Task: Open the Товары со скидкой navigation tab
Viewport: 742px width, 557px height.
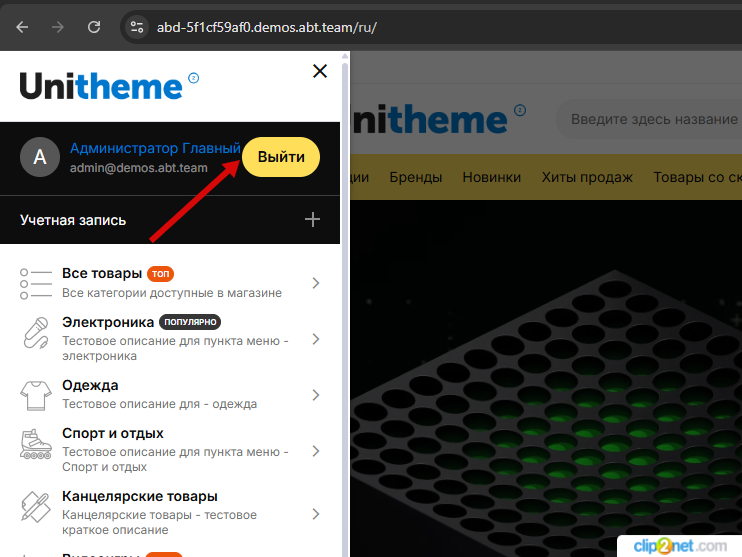Action: 698,177
